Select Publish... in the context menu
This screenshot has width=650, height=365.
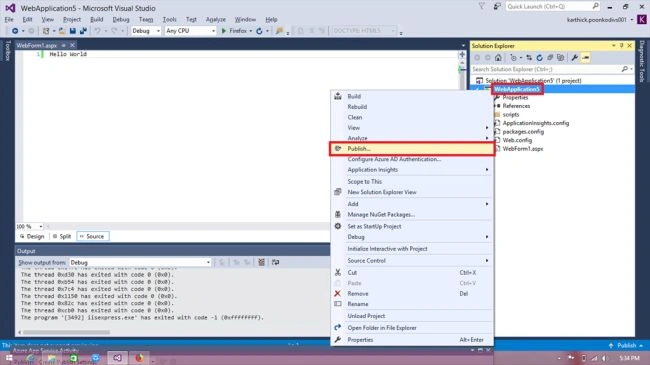412,148
